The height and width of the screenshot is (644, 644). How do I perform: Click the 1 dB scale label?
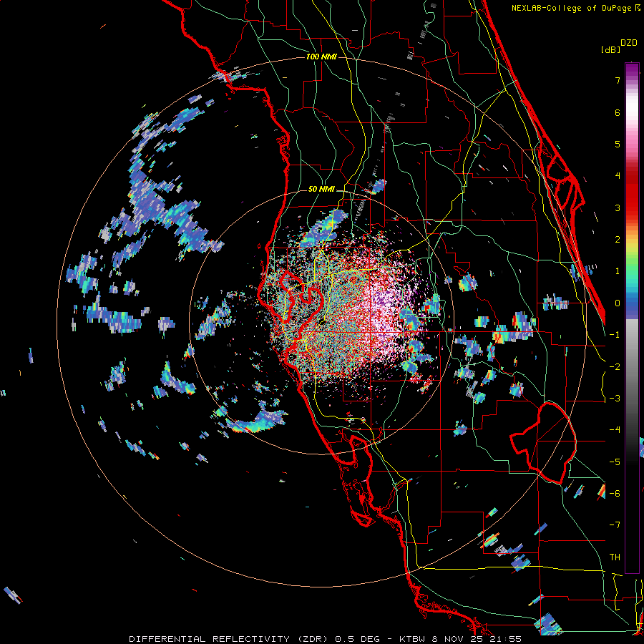618,271
